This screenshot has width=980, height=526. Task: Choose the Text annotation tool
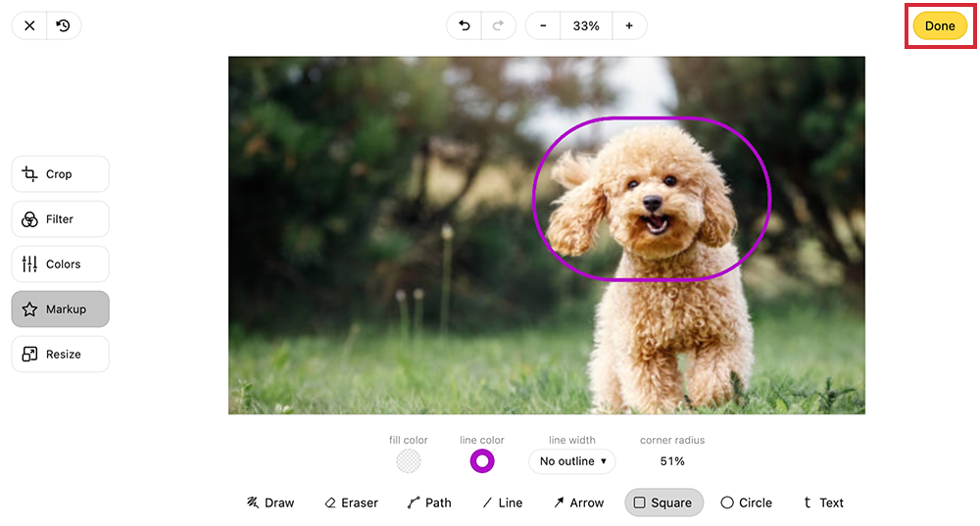pos(822,502)
